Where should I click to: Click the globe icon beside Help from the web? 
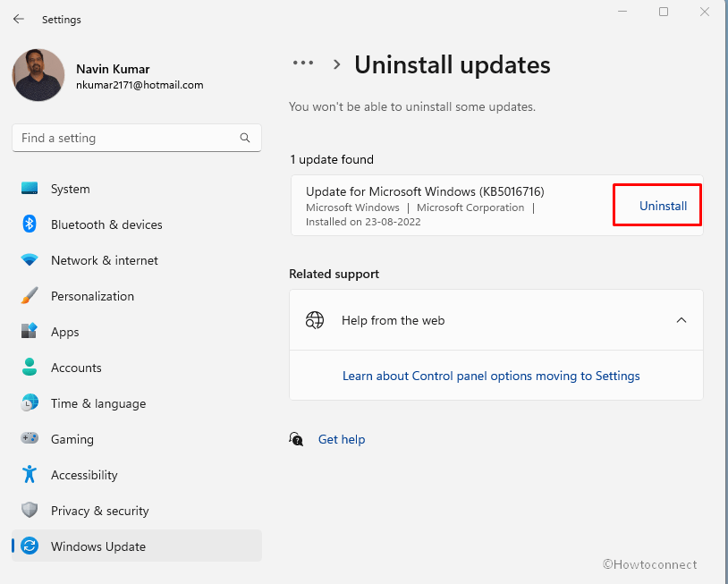(x=314, y=320)
